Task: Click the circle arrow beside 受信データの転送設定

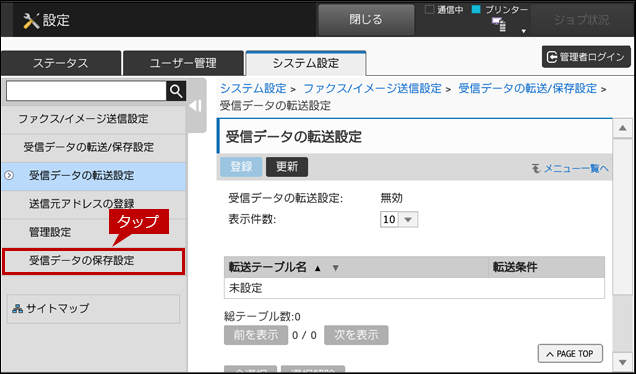Action: [x=9, y=176]
